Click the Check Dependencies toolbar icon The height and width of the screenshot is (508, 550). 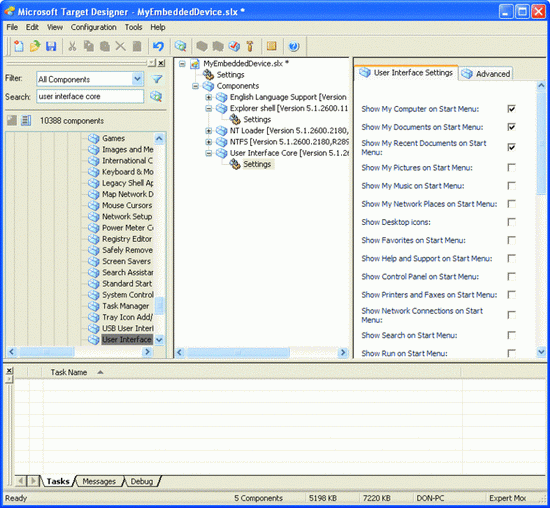tap(234, 46)
